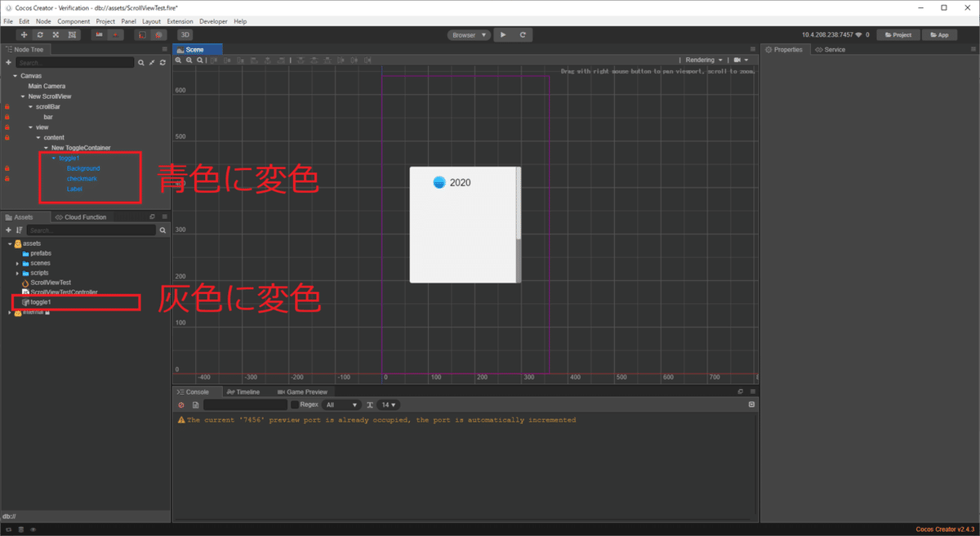980x536 pixels.
Task: Collapse the assets root folder arrow
Action: (10, 243)
